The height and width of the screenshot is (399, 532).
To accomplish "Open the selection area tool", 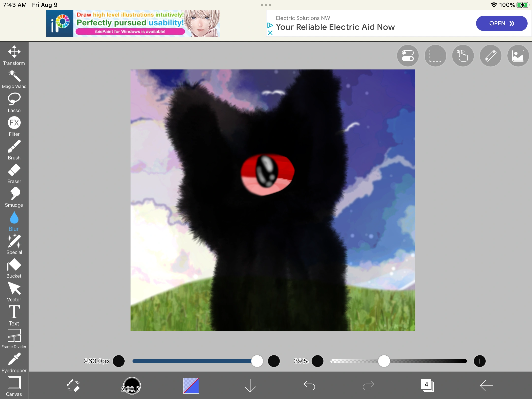I will click(x=435, y=55).
